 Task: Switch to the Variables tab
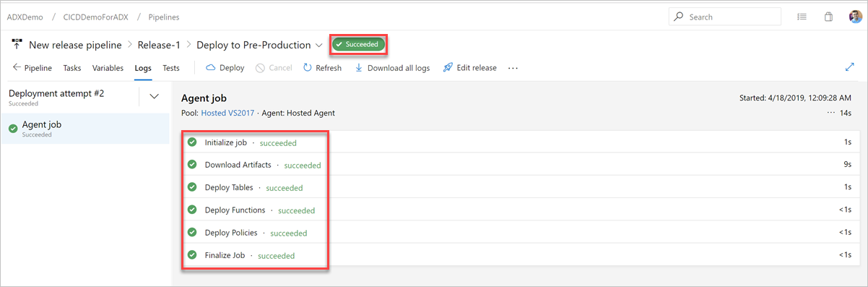[x=108, y=68]
